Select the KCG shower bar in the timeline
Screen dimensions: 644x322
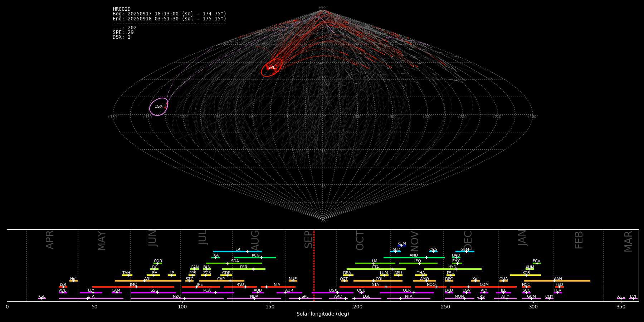coord(255,258)
